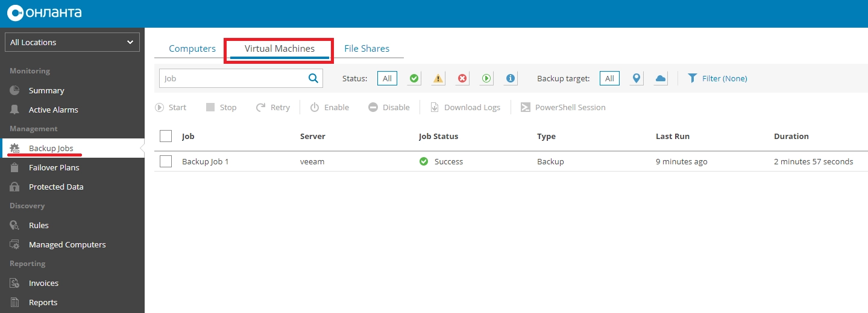Open Active Alarms in the sidebar
Image resolution: width=868 pixels, height=313 pixels.
point(53,110)
